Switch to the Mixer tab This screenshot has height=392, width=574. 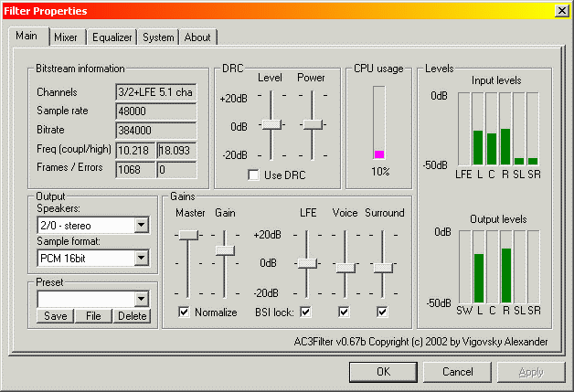[x=65, y=37]
